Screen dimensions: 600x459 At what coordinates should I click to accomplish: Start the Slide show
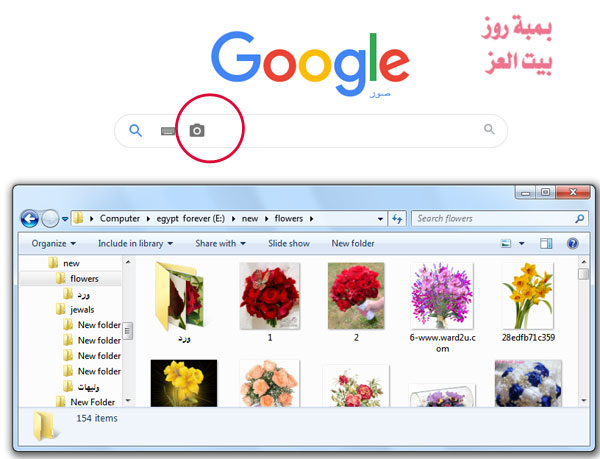point(289,243)
